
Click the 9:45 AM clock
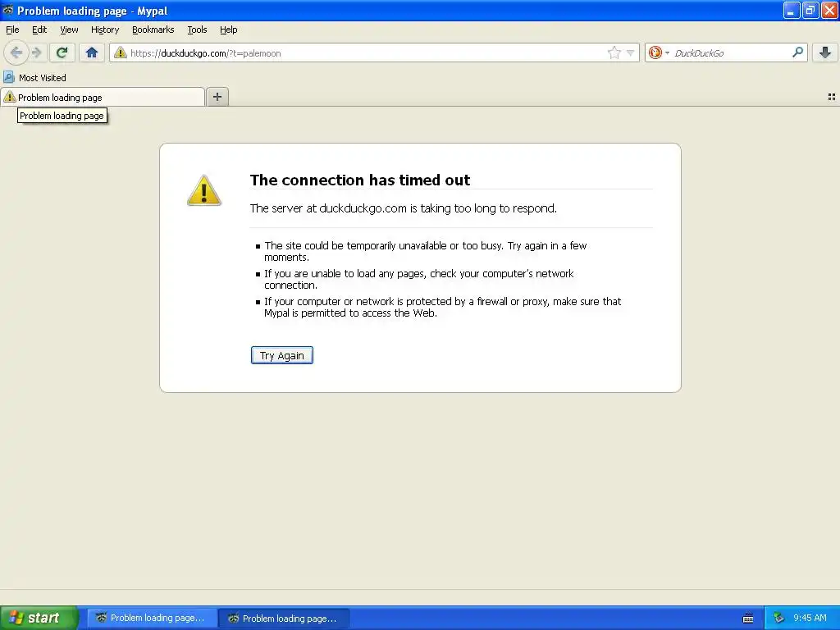[x=810, y=618]
